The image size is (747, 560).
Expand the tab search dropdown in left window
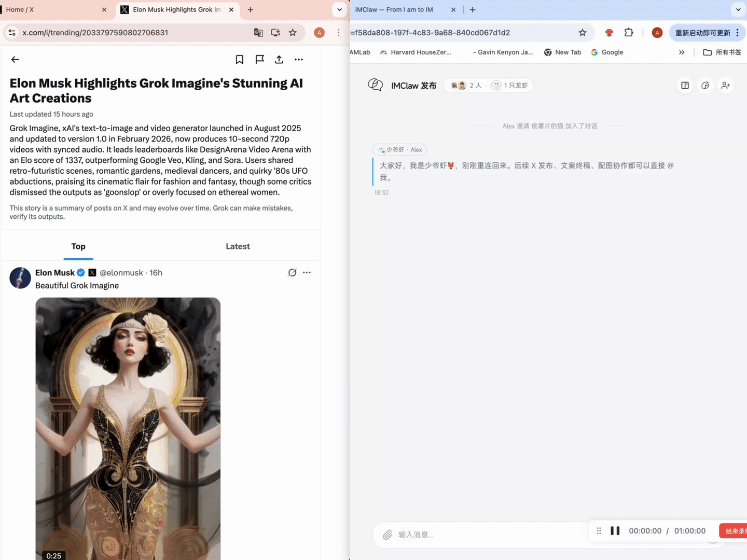pyautogui.click(x=339, y=9)
